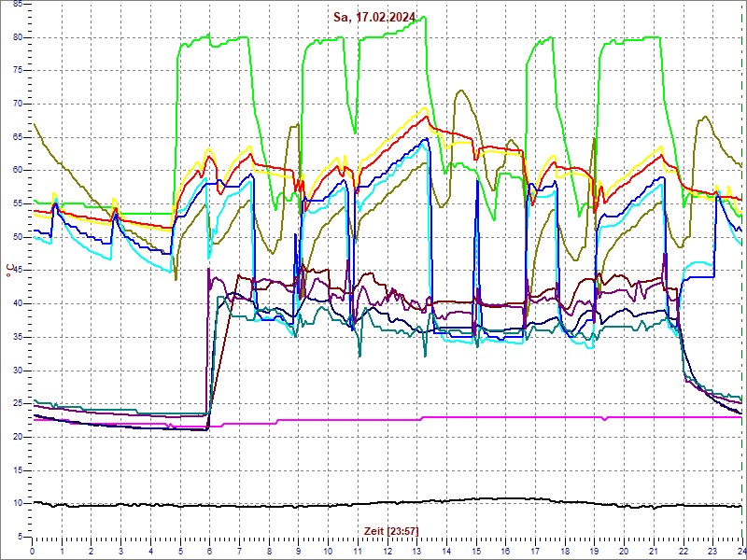This screenshot has width=747, height=560.
Task: Click hour 0 on the time axis
Action: (32, 550)
